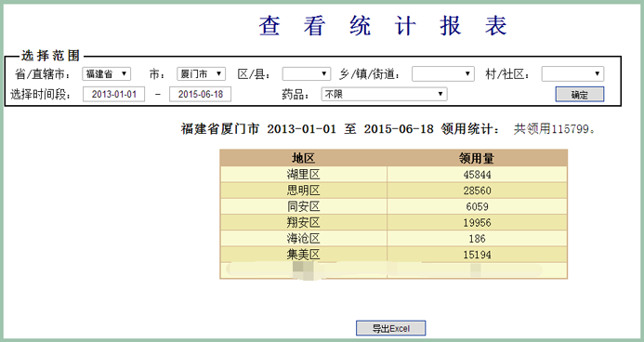This screenshot has width=644, height=342.
Task: Expand the 乡/镇/街道 dropdown
Action: point(443,74)
